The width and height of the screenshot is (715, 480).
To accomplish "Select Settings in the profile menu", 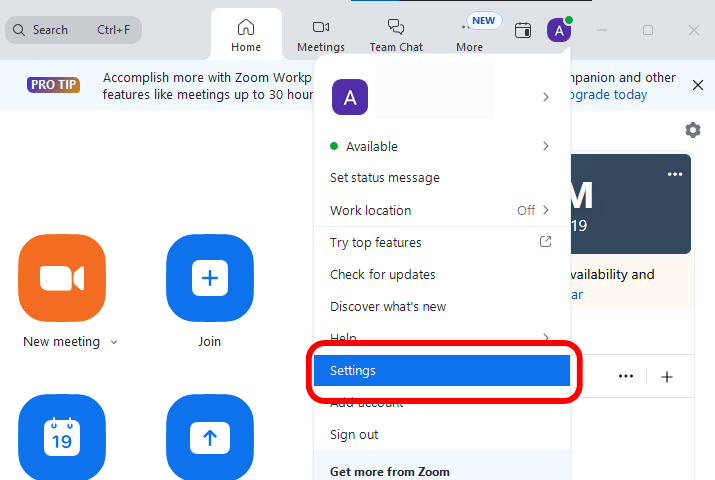I will tap(441, 370).
